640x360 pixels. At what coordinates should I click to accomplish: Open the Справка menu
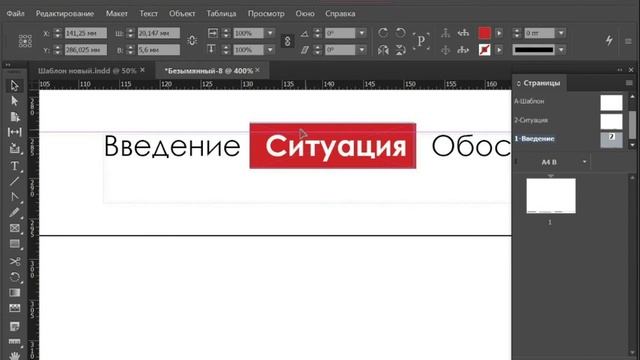[x=340, y=13]
